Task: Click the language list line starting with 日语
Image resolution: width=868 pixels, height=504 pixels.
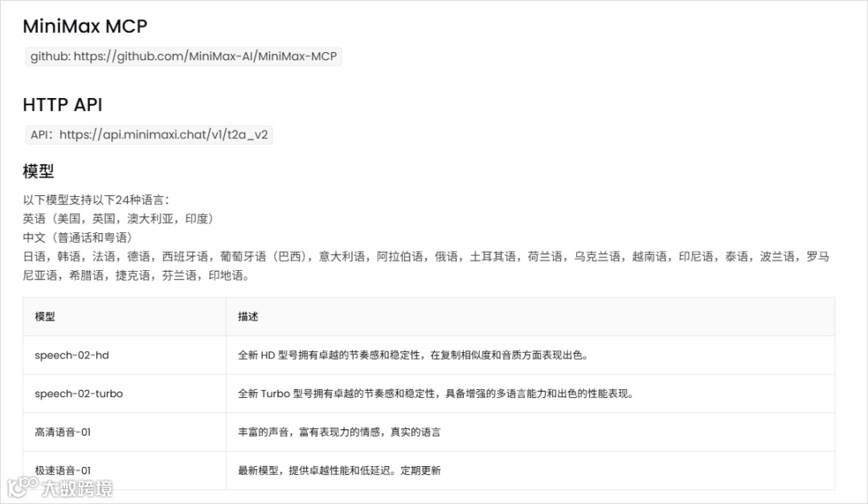Action: [426, 256]
